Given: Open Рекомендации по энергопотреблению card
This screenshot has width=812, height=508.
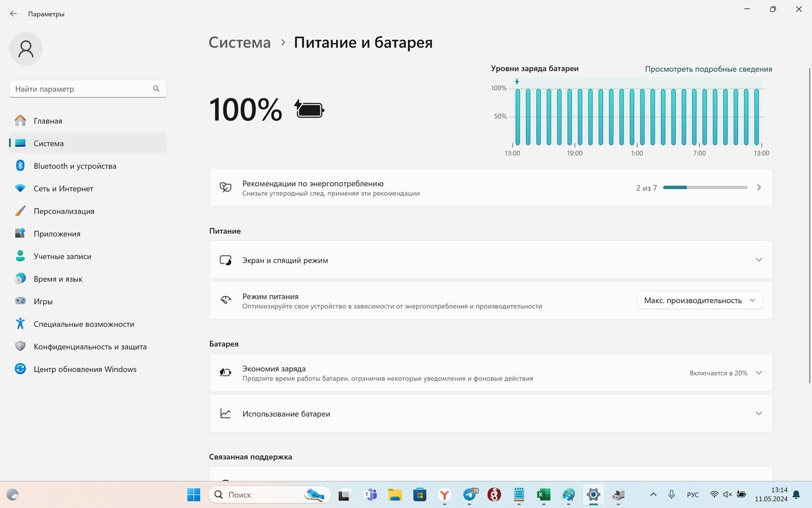Looking at the screenshot, I should click(491, 187).
